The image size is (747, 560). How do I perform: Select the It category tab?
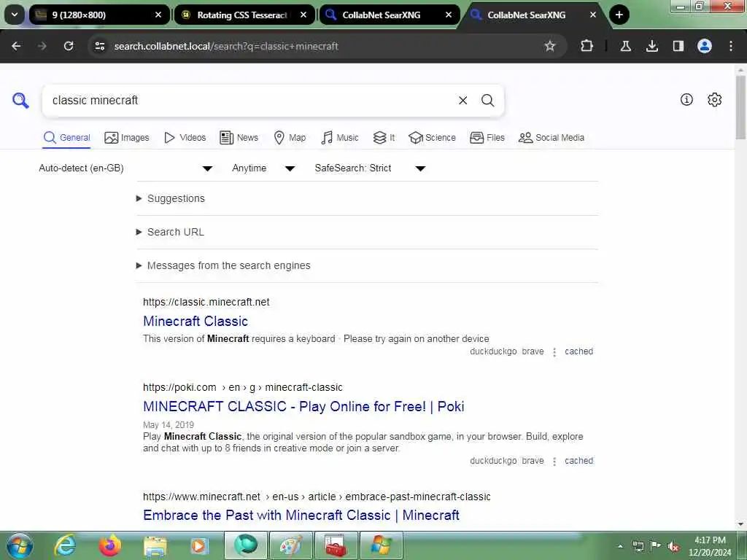pos(384,138)
